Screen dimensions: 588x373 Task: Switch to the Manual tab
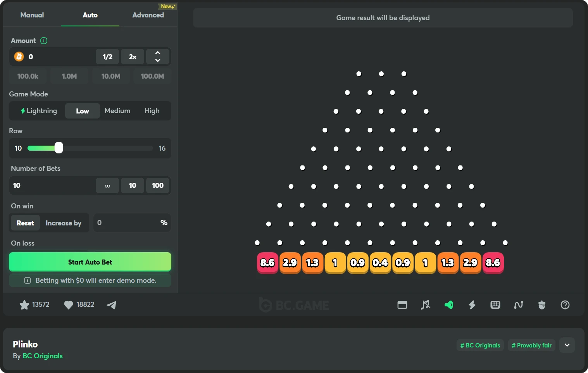(x=32, y=15)
